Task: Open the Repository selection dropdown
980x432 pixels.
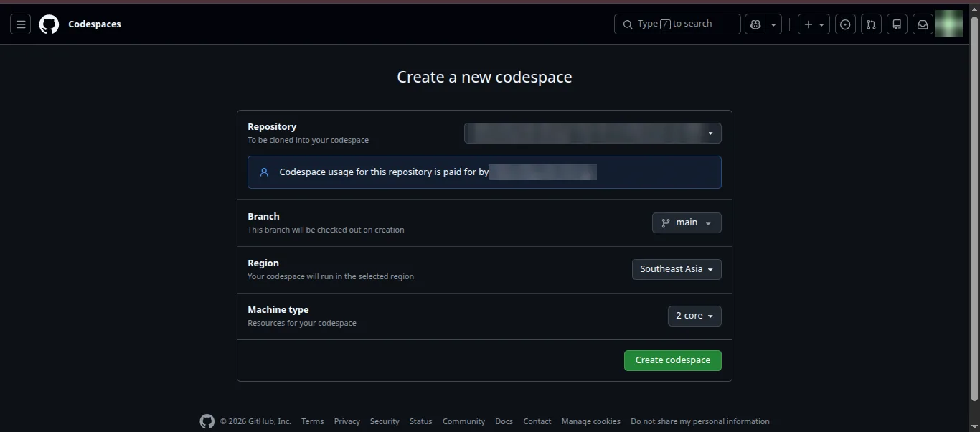Action: point(593,133)
